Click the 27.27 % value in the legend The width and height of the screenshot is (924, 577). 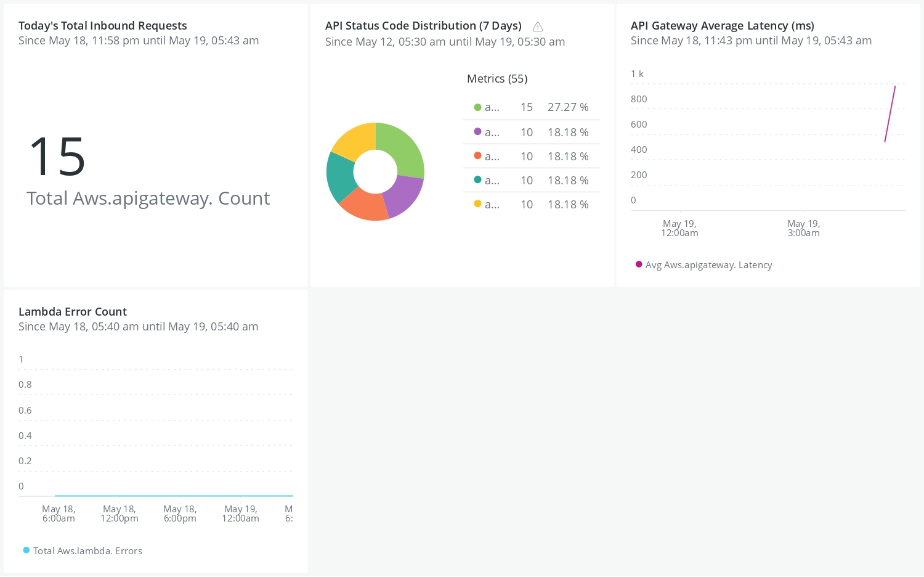click(568, 107)
